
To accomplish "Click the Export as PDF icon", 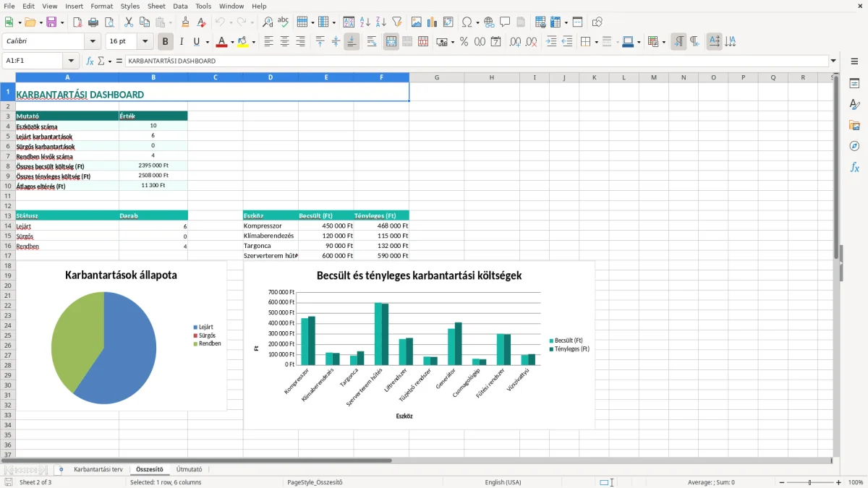I will pyautogui.click(x=77, y=22).
